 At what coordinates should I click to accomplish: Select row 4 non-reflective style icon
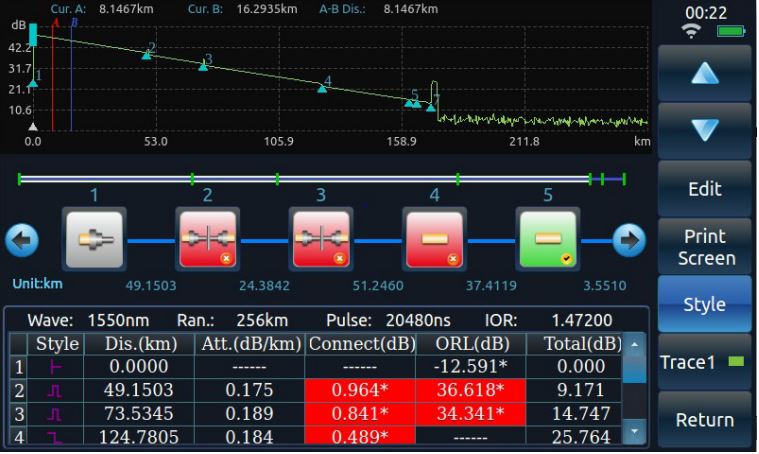55,438
